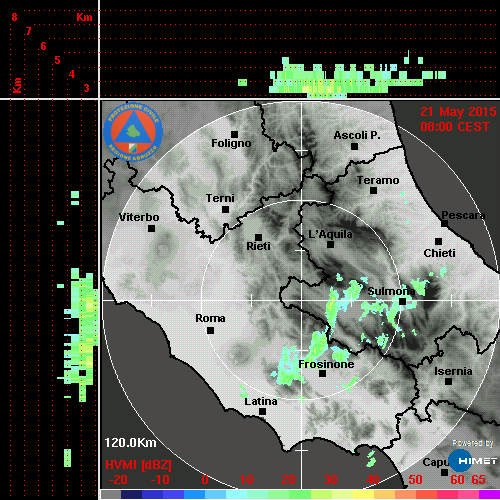
Task: Click the 120.0Km range label
Action: pos(130,443)
